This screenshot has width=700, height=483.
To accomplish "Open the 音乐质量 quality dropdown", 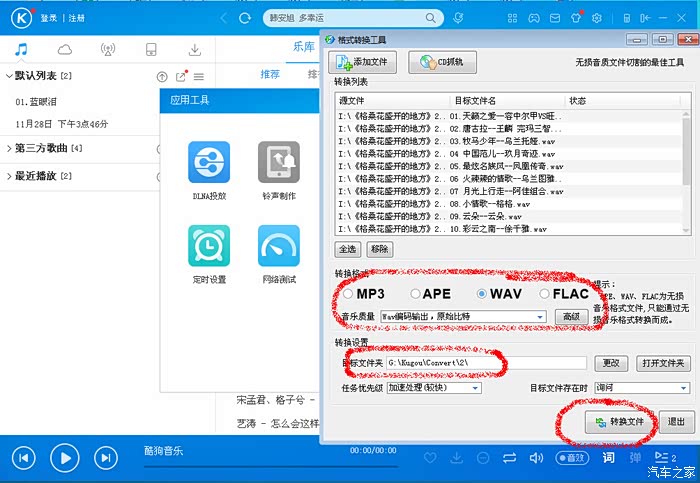I will 463,316.
